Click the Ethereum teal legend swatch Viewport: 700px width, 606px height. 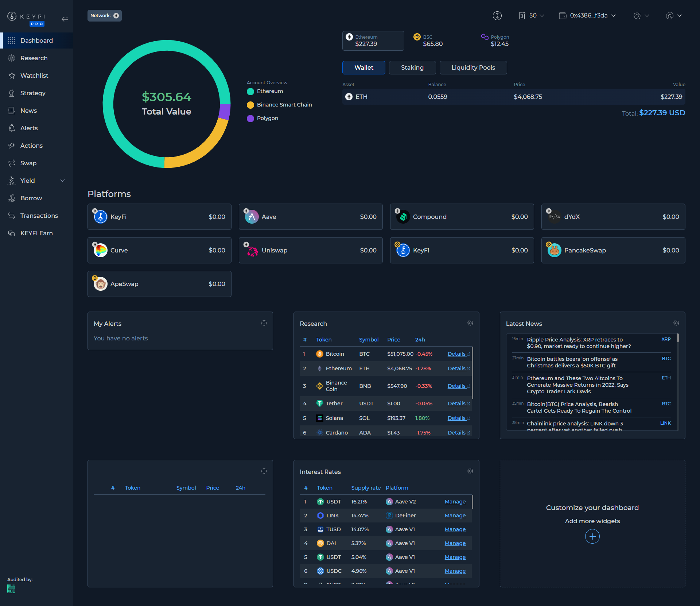(x=250, y=92)
